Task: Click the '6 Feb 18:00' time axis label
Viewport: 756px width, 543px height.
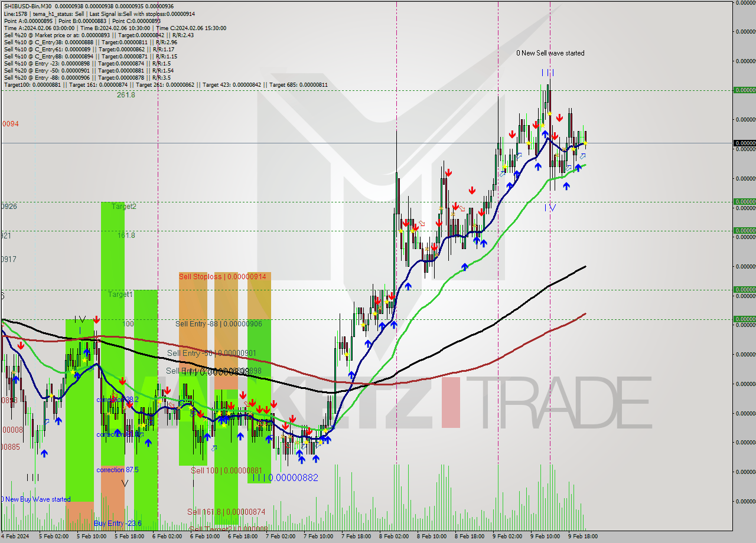Action: [243, 537]
